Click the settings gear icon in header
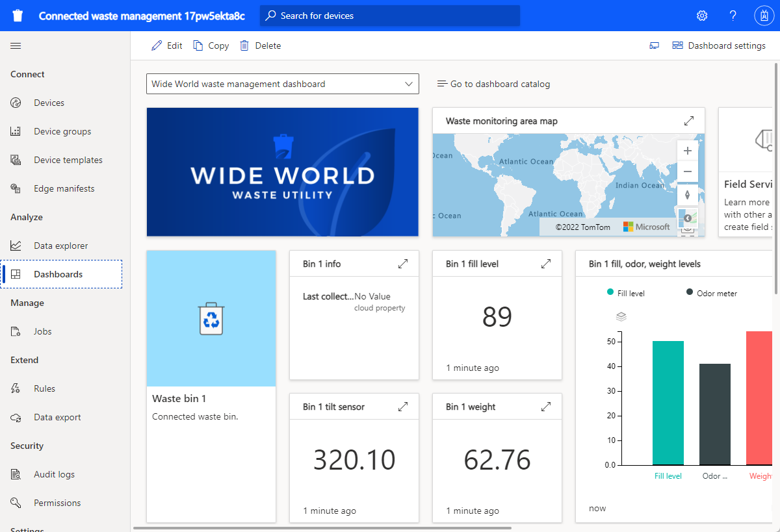The height and width of the screenshot is (532, 780). pos(702,16)
